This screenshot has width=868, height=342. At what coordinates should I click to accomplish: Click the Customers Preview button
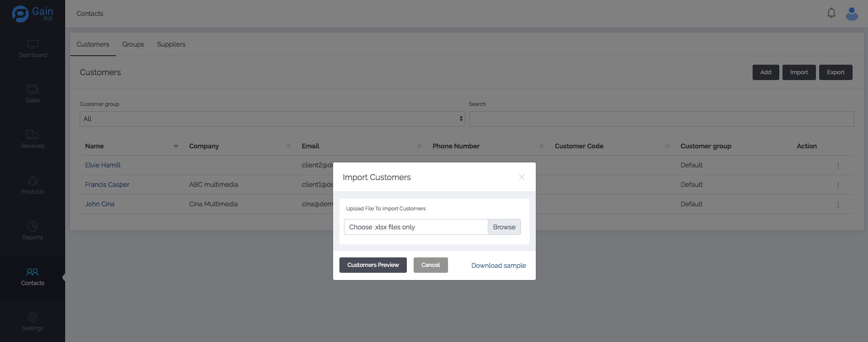click(x=373, y=265)
